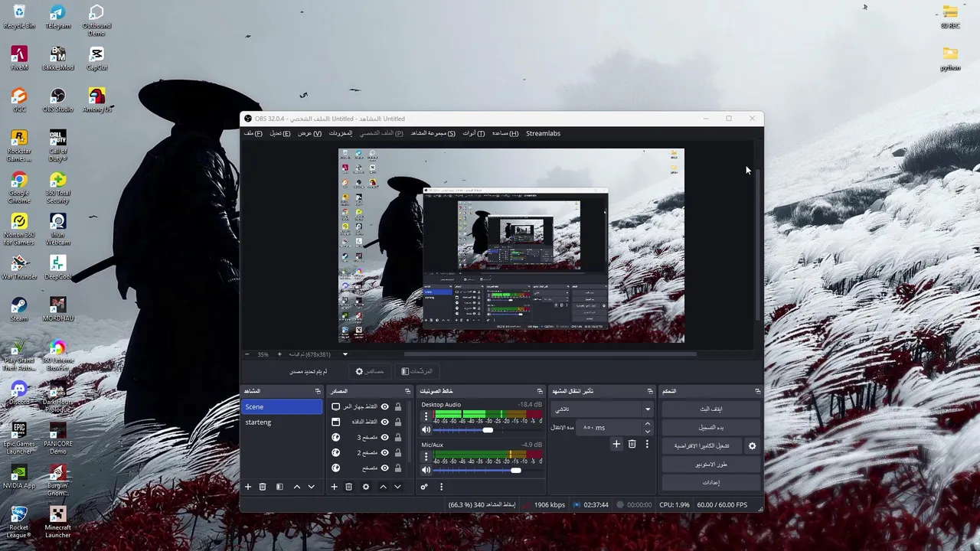
Task: Adjust the Desktop Audio volume slider
Action: (488, 430)
